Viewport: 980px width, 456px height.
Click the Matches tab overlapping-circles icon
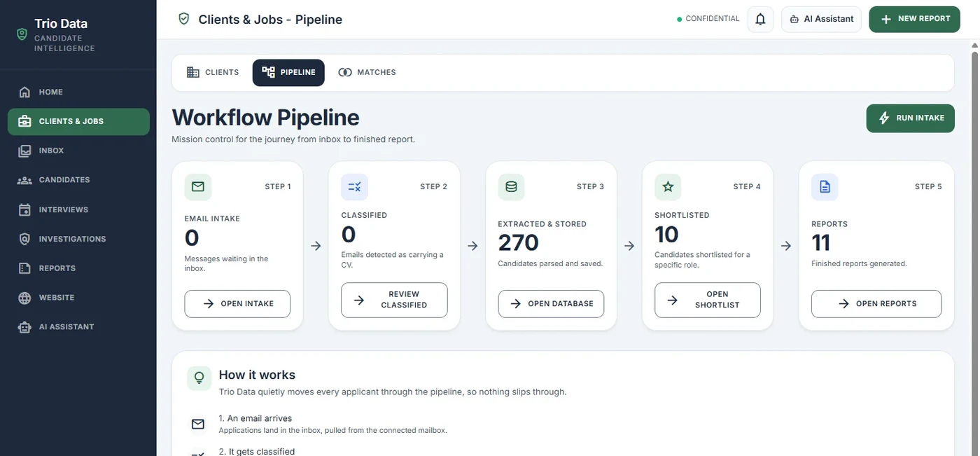click(x=344, y=72)
